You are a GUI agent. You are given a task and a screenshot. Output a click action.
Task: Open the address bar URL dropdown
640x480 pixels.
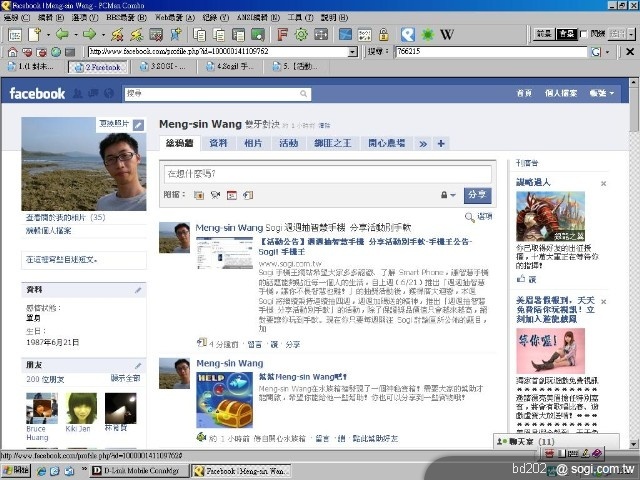click(353, 52)
